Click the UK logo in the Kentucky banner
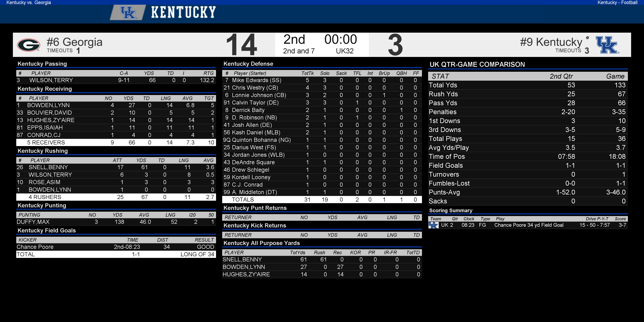This screenshot has height=322, width=644. pos(128,12)
